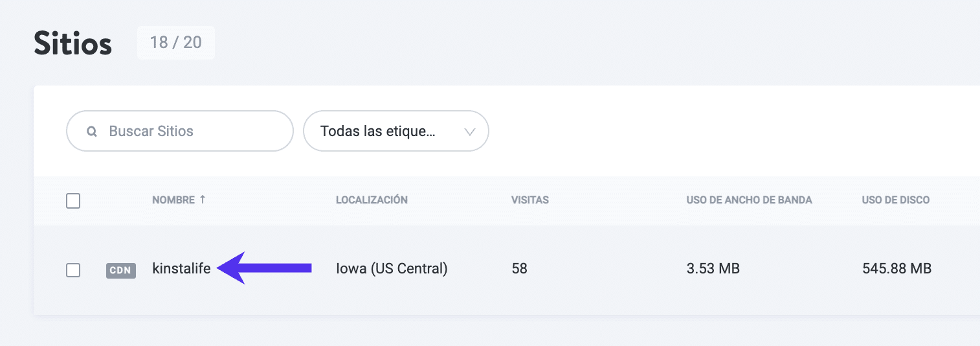This screenshot has height=346, width=980.
Task: Select the 58 visits value
Action: coord(519,268)
